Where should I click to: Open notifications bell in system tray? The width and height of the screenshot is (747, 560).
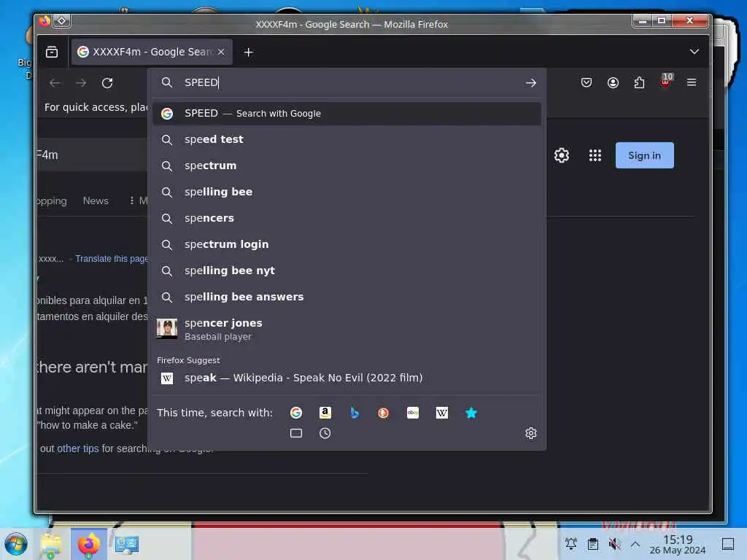pos(570,544)
